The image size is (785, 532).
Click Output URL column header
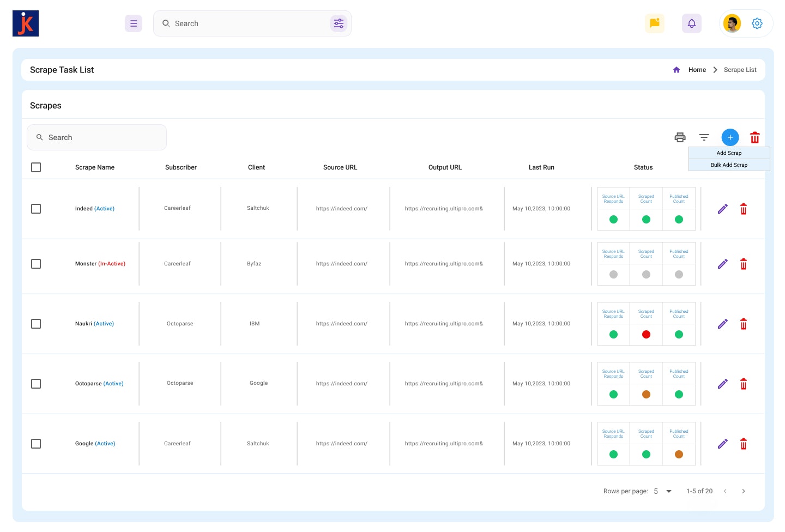(445, 167)
